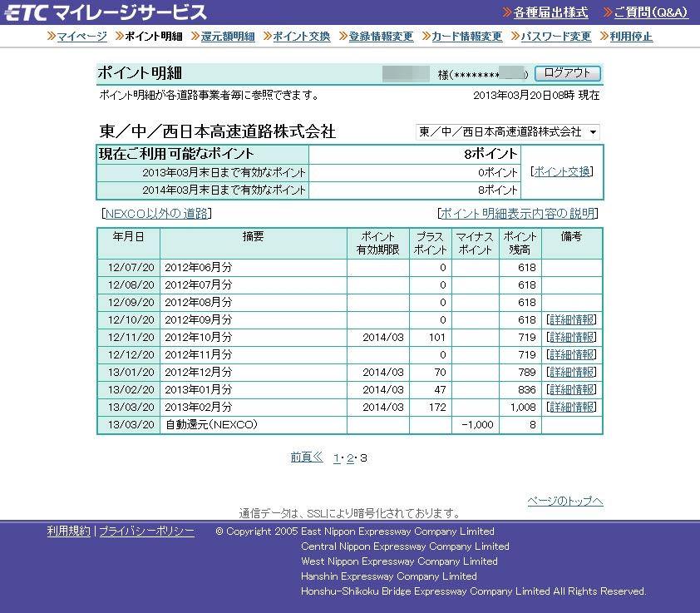Click the ETC マイレージサービス logo
700x613 pixels.
(x=106, y=12)
